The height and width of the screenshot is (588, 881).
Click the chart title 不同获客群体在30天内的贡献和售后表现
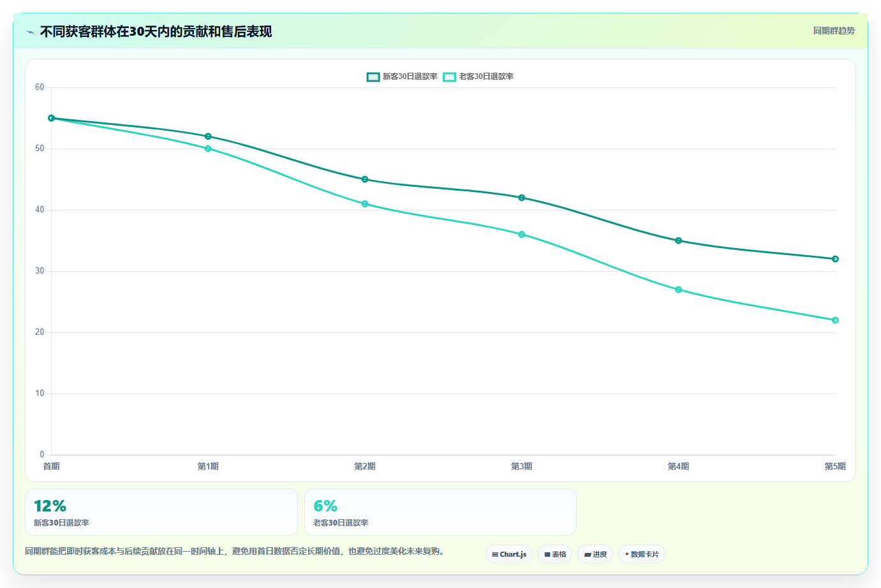(x=156, y=31)
